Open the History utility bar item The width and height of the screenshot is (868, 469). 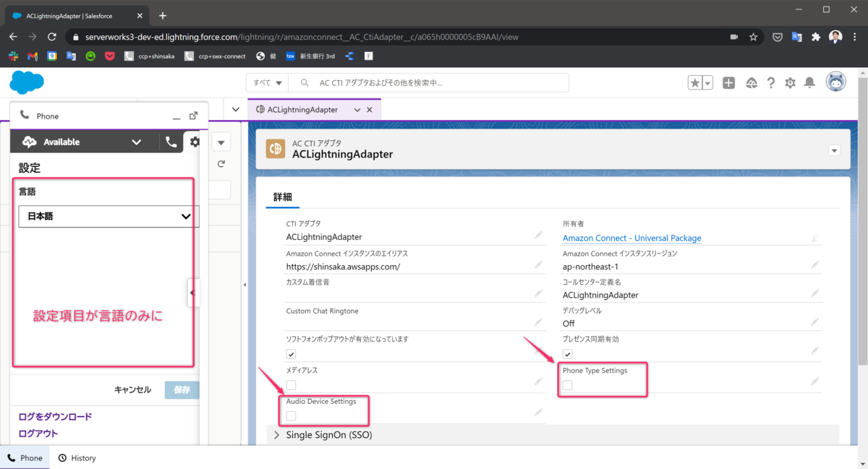77,457
